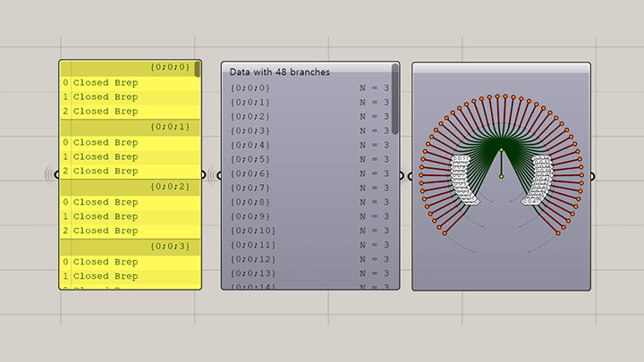Select the {0;0;10} branch row
The height and width of the screenshot is (362, 644).
309,231
